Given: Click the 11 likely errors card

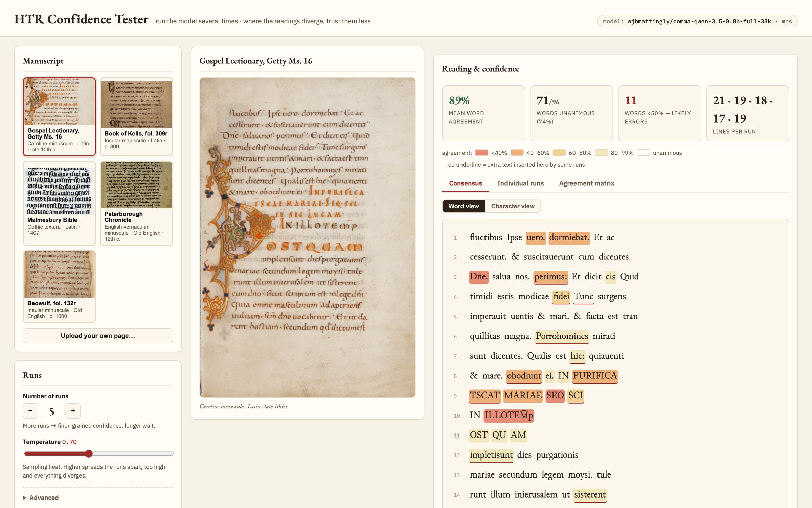Looking at the screenshot, I should point(659,113).
